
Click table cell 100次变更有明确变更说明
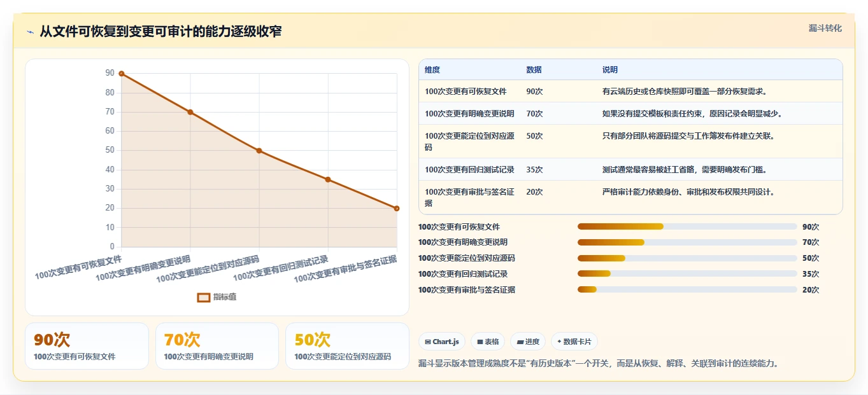click(x=469, y=114)
